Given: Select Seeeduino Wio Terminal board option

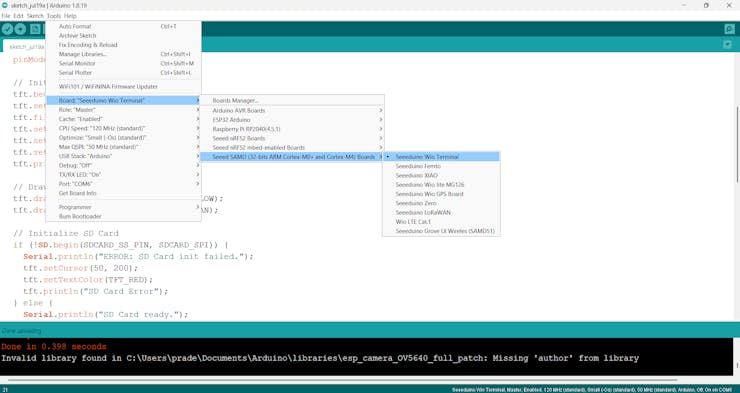Looking at the screenshot, I should pos(441,157).
